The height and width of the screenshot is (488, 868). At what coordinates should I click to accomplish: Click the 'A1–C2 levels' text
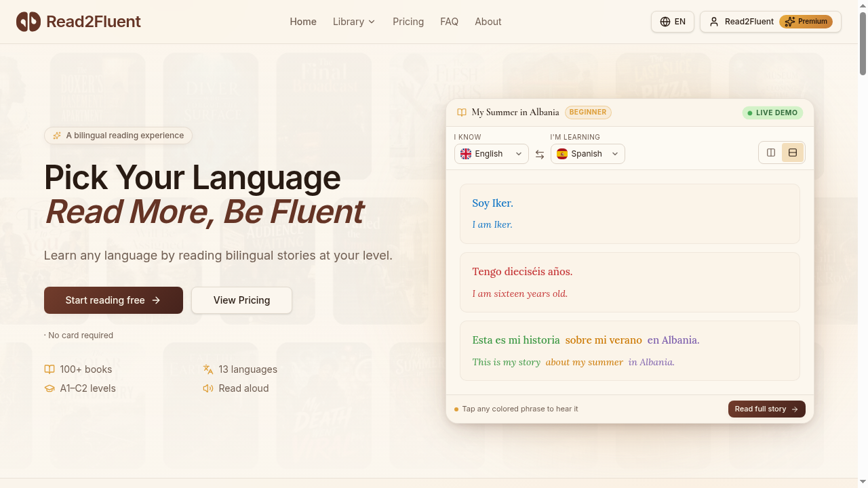[88, 388]
